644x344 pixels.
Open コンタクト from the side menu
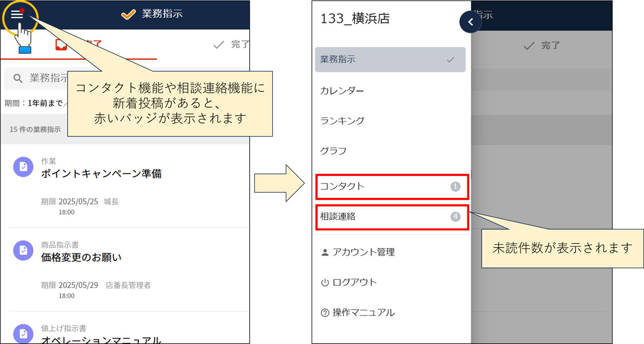coord(392,187)
